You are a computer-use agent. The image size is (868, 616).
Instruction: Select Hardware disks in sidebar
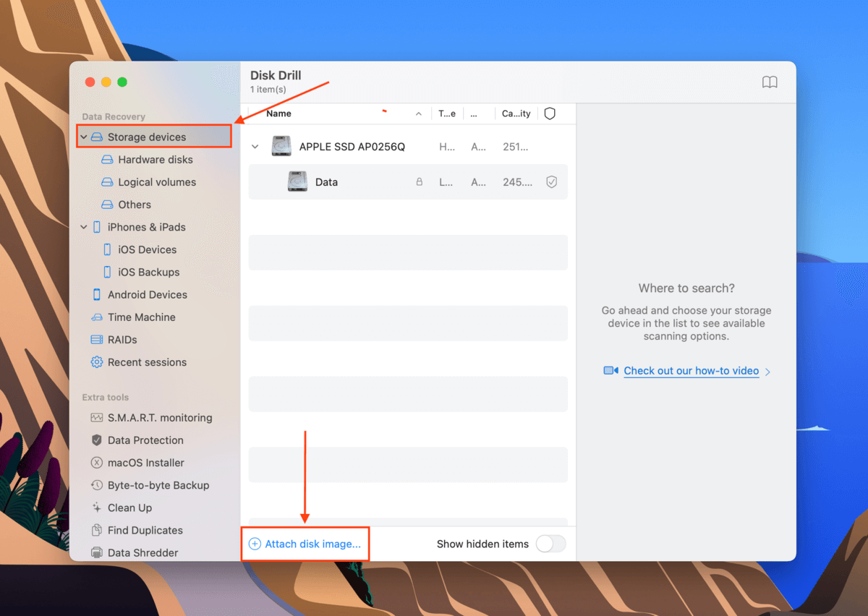pos(156,160)
